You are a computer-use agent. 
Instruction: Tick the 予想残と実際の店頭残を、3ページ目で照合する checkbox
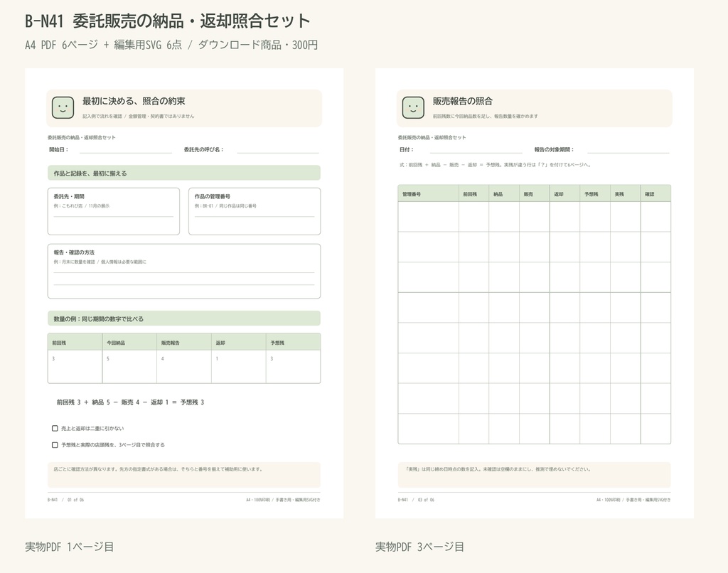coord(55,445)
